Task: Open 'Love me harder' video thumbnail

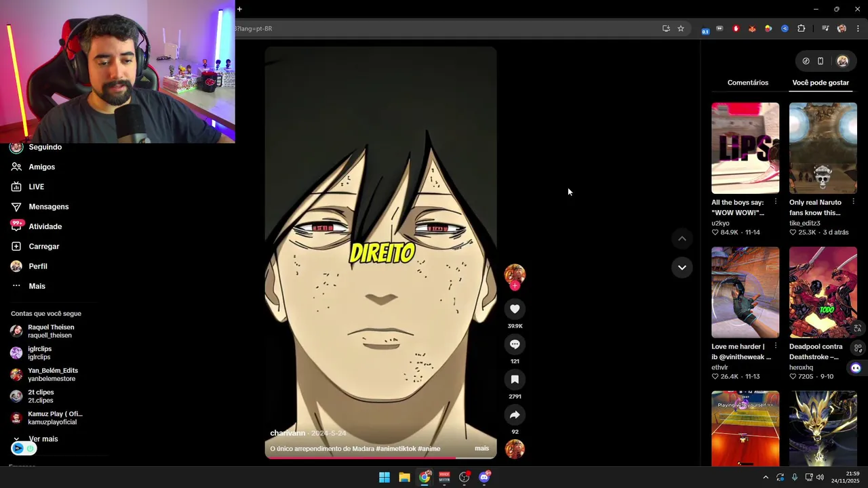Action: (745, 292)
